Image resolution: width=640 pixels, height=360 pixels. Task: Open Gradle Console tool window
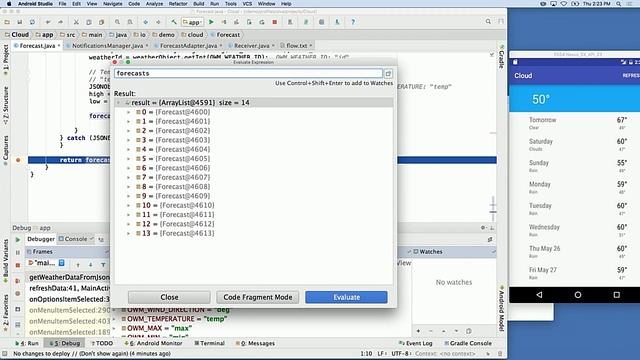(468, 343)
